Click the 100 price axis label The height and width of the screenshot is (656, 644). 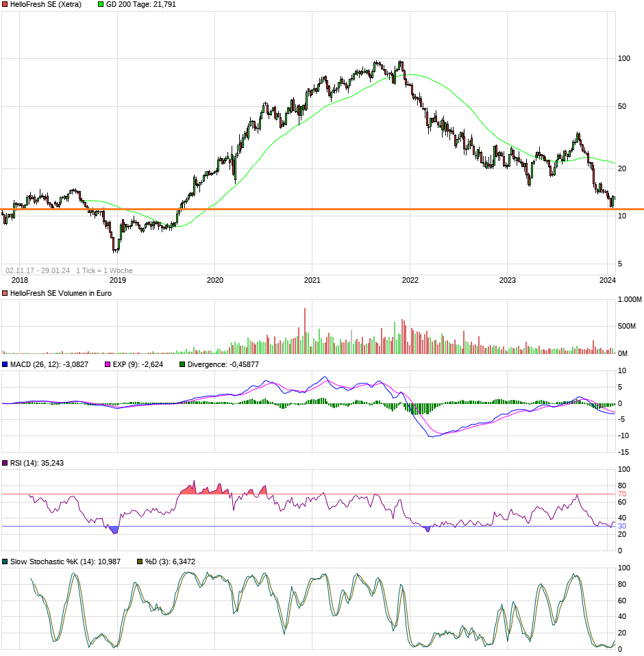click(x=624, y=59)
